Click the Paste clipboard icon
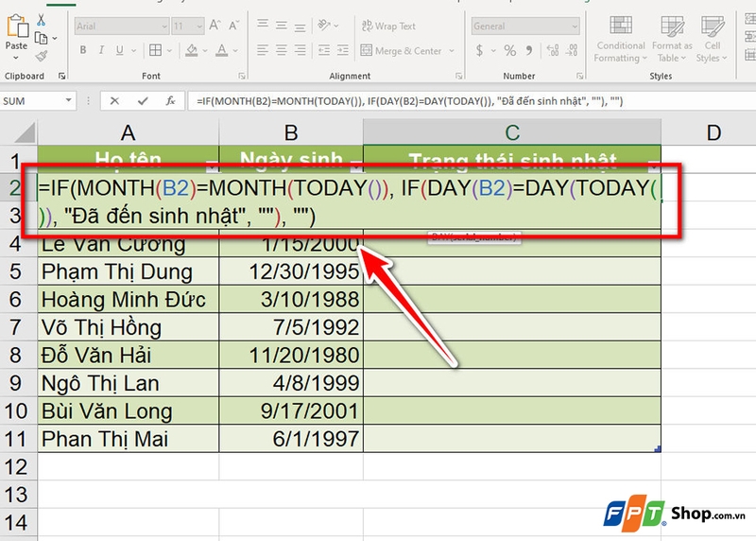This screenshot has width=756, height=541. (17, 26)
